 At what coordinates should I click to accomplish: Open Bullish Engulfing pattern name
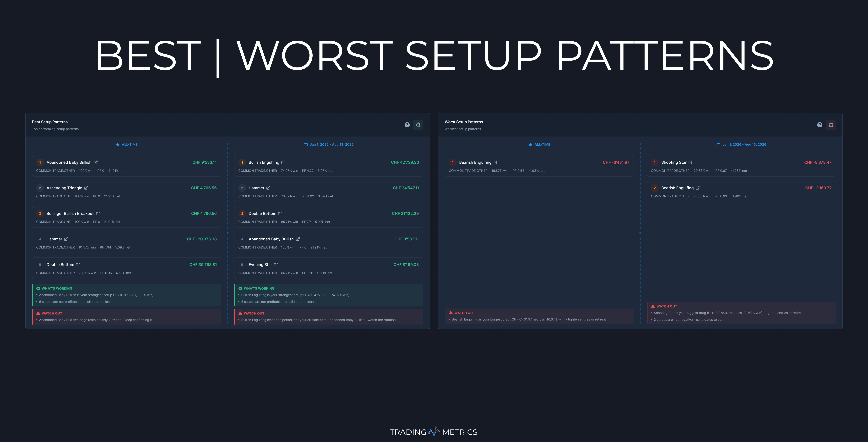[x=264, y=162]
